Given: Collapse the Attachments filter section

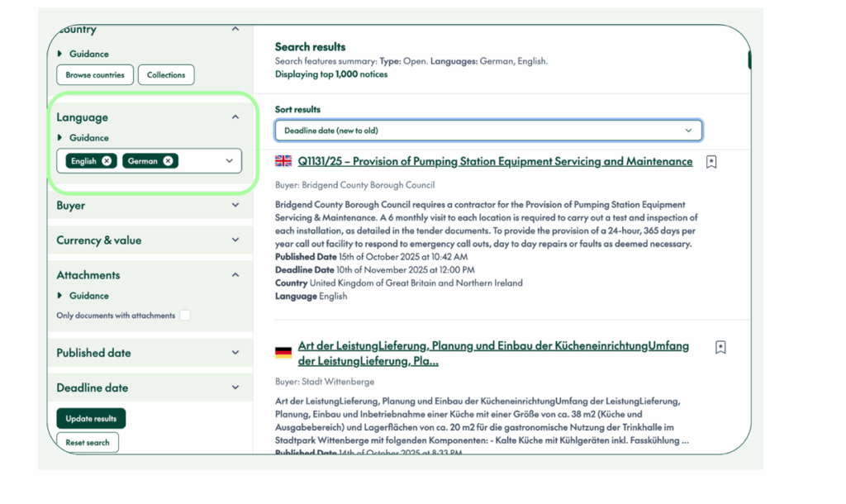Looking at the screenshot, I should tap(235, 275).
